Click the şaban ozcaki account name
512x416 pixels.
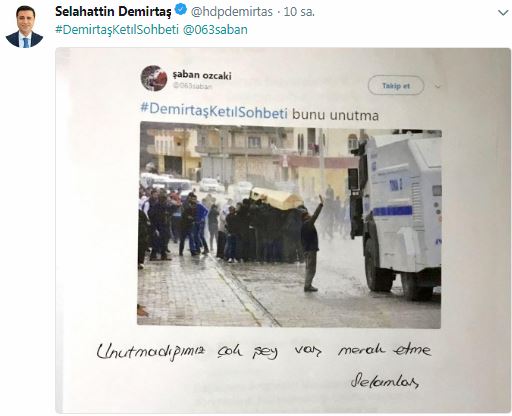(x=202, y=75)
